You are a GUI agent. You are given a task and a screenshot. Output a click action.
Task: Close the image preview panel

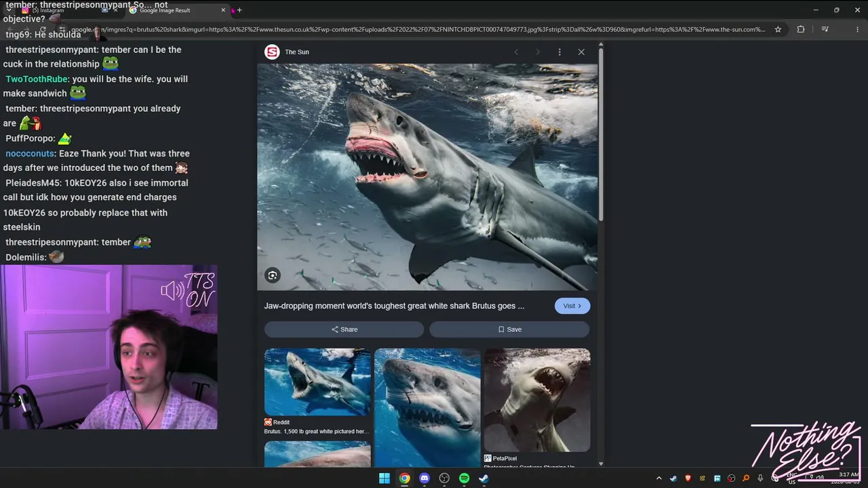tap(581, 52)
